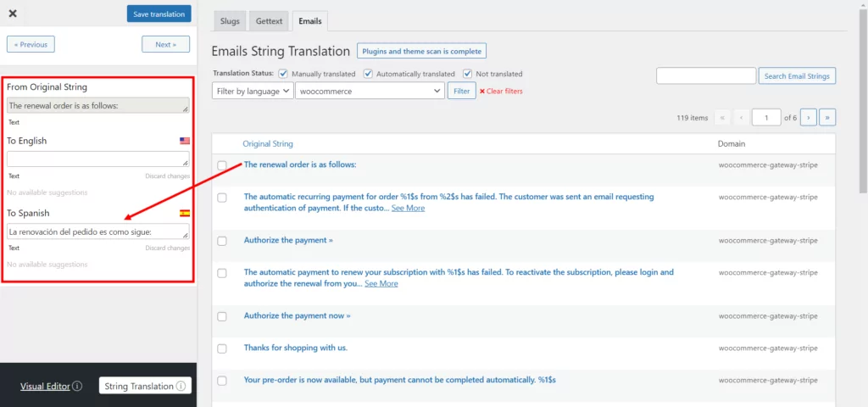The image size is (868, 407).
Task: Uncheck the Manually translated checkbox
Action: coord(283,74)
